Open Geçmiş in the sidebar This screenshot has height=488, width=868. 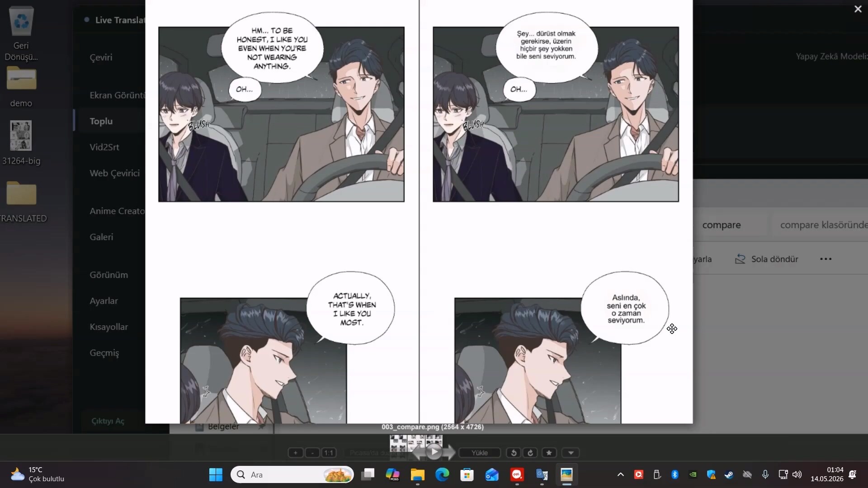(104, 353)
